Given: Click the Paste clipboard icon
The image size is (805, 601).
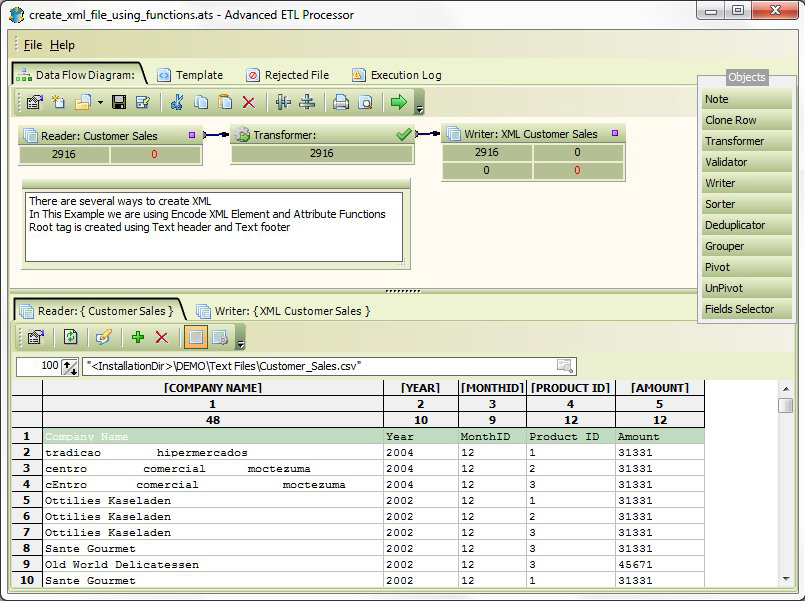Looking at the screenshot, I should tap(225, 102).
